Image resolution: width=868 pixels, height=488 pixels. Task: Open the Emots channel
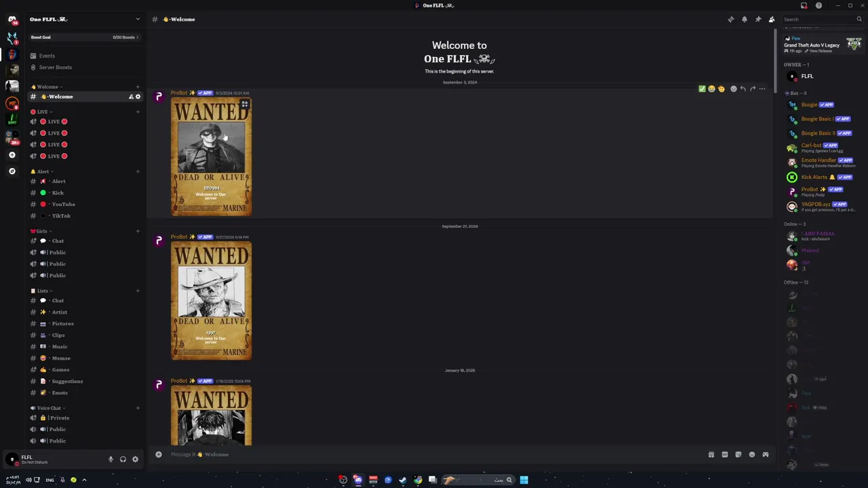click(x=85, y=392)
